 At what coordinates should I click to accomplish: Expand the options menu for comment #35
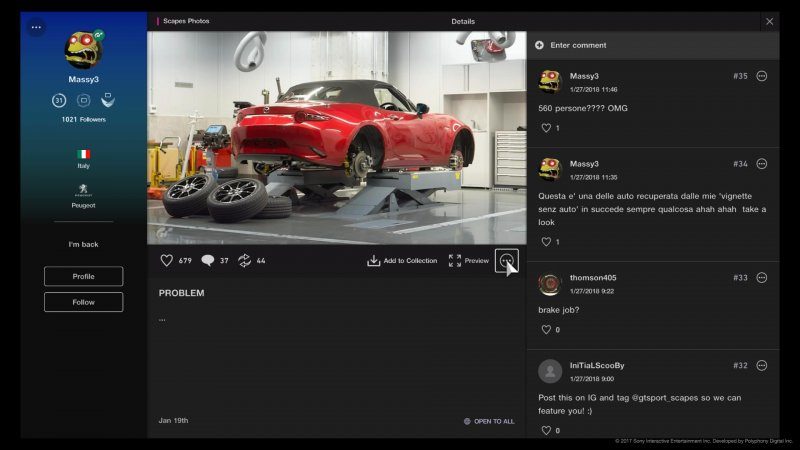(x=762, y=76)
